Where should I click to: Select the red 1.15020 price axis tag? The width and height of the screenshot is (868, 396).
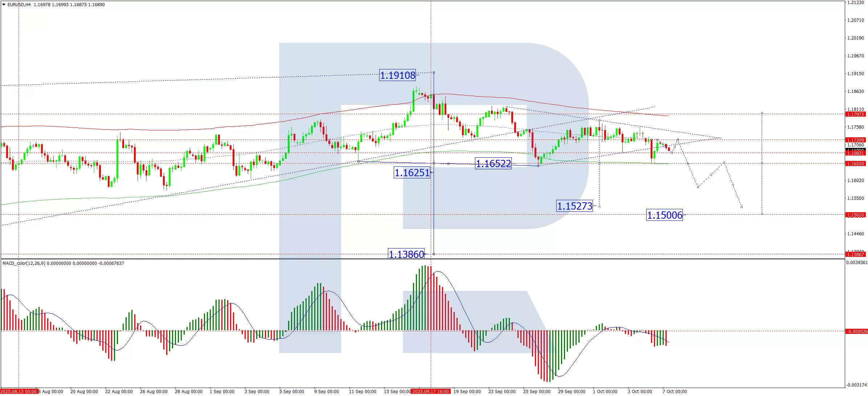click(855, 215)
